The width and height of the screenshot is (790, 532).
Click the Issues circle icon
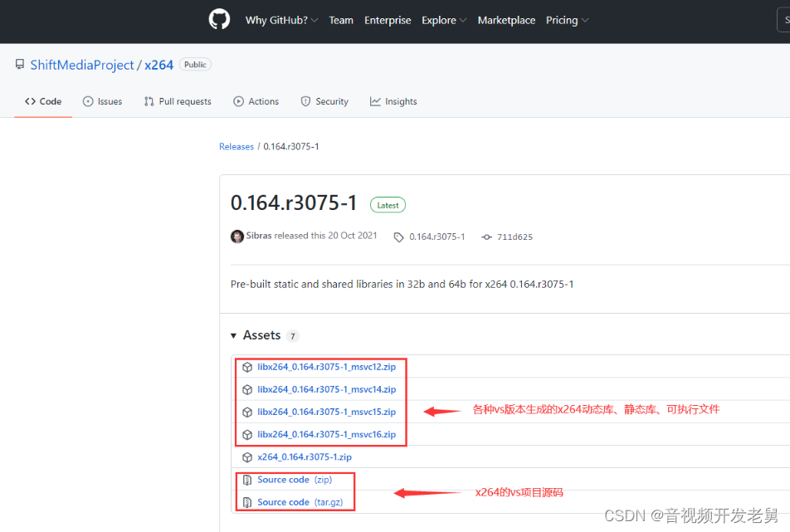[88, 101]
